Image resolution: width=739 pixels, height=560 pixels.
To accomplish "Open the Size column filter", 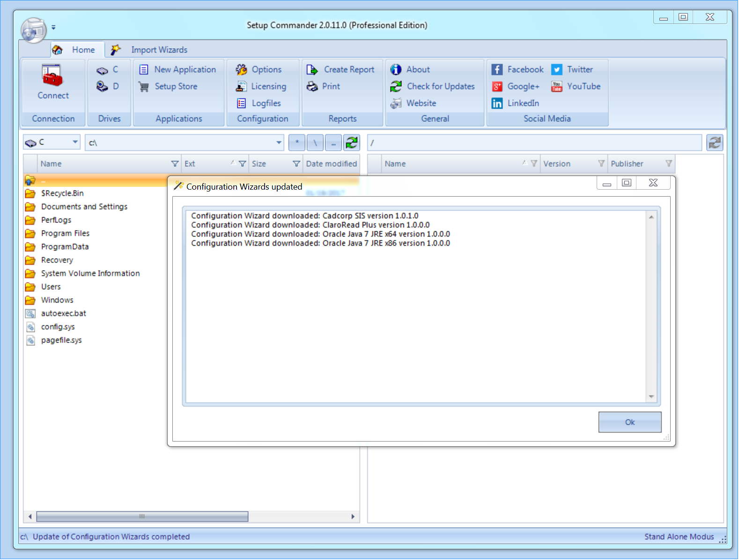I will [x=296, y=164].
